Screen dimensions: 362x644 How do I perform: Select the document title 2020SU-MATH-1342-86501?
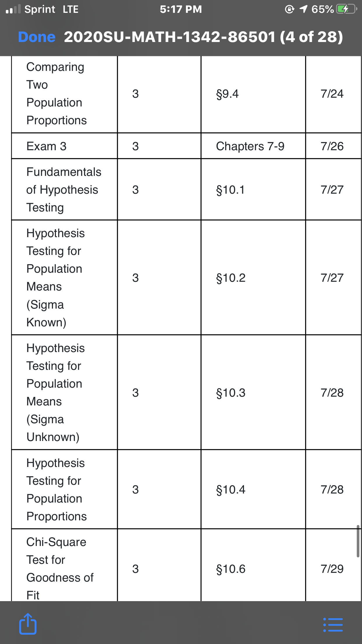[170, 37]
